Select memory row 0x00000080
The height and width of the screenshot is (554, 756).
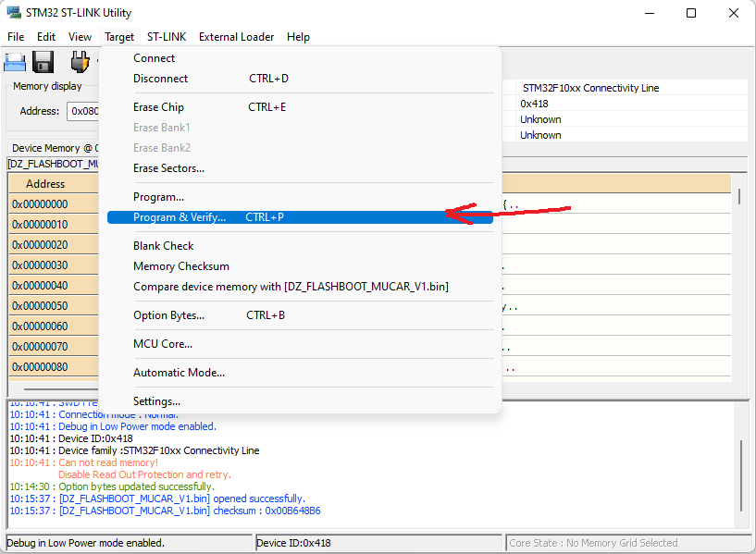point(53,367)
